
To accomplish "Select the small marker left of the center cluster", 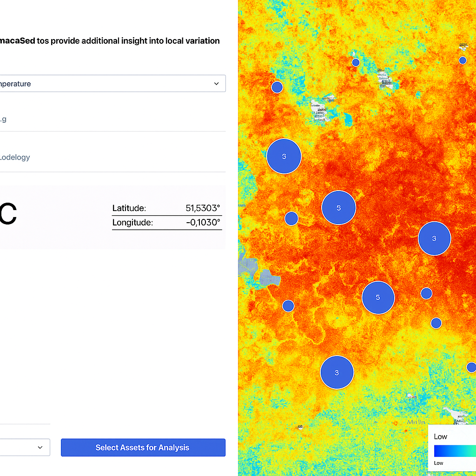I will click(x=291, y=218).
